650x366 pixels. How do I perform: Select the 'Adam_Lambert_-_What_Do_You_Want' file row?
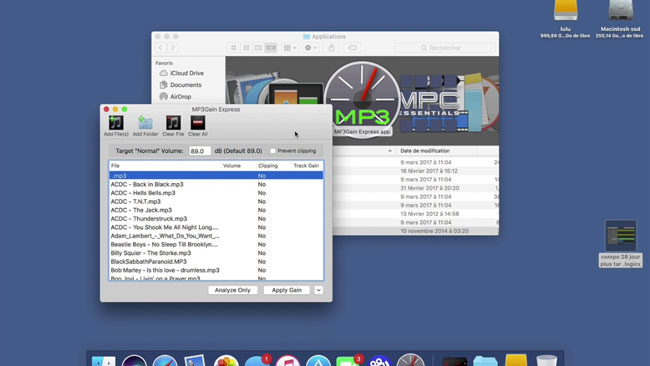tap(216, 236)
